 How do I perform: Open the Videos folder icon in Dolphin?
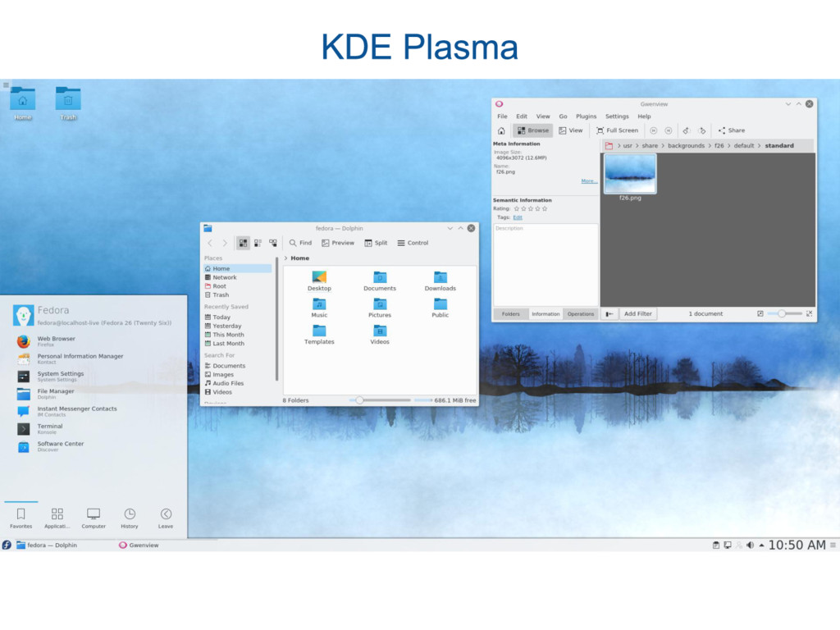380,335
